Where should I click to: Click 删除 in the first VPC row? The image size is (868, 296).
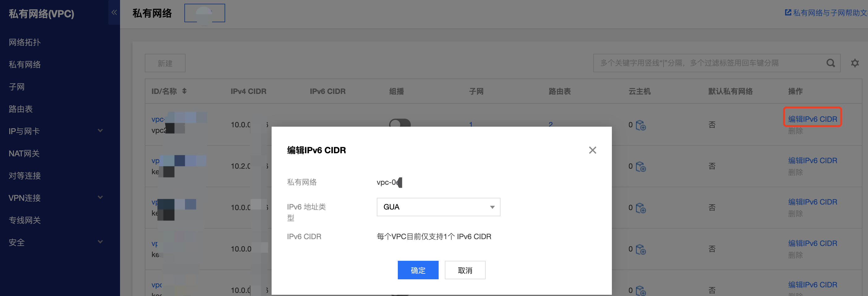795,131
